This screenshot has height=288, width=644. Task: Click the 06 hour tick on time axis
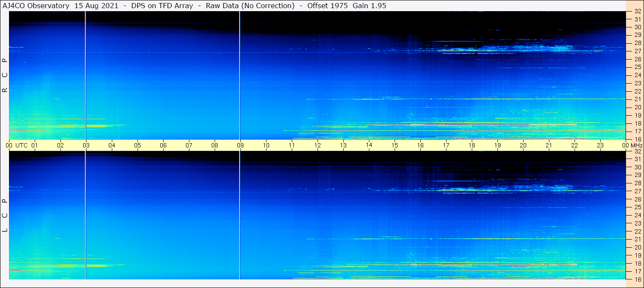coord(163,145)
